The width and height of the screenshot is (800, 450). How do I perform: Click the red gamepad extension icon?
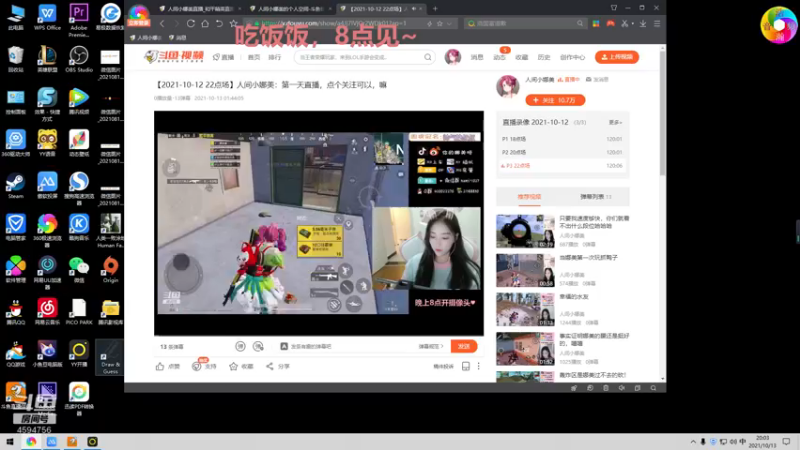click(610, 23)
